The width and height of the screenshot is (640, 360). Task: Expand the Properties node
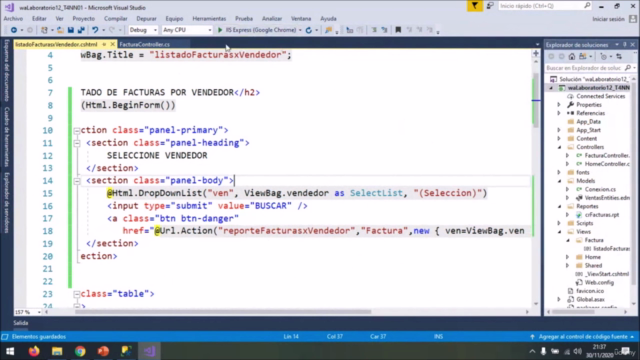559,105
